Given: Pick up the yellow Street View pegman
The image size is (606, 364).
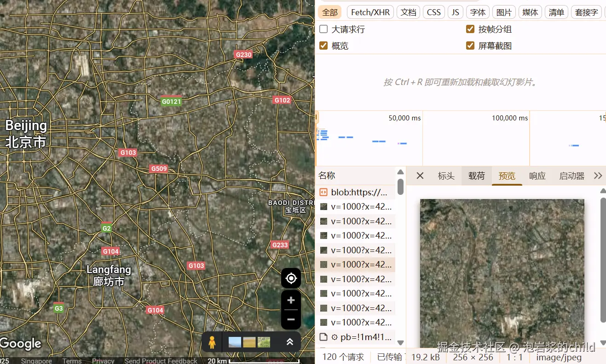Looking at the screenshot, I should [212, 342].
